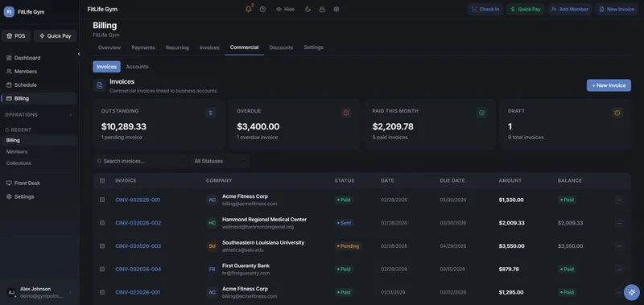Open invoice link CINV-022026-001
Screen dimensions: 644x305
tap(138, 292)
